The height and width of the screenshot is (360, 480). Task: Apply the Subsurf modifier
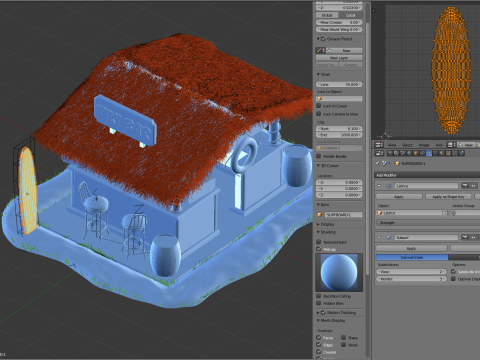pyautogui.click(x=412, y=249)
